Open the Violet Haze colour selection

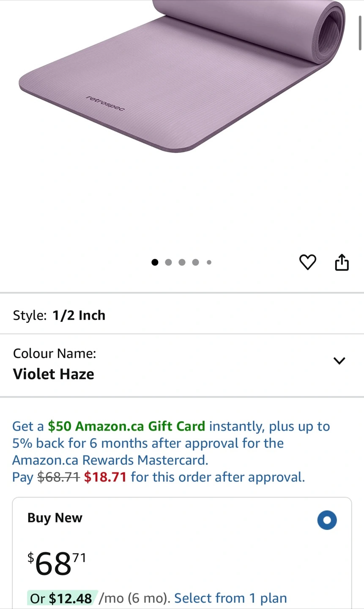(x=54, y=374)
